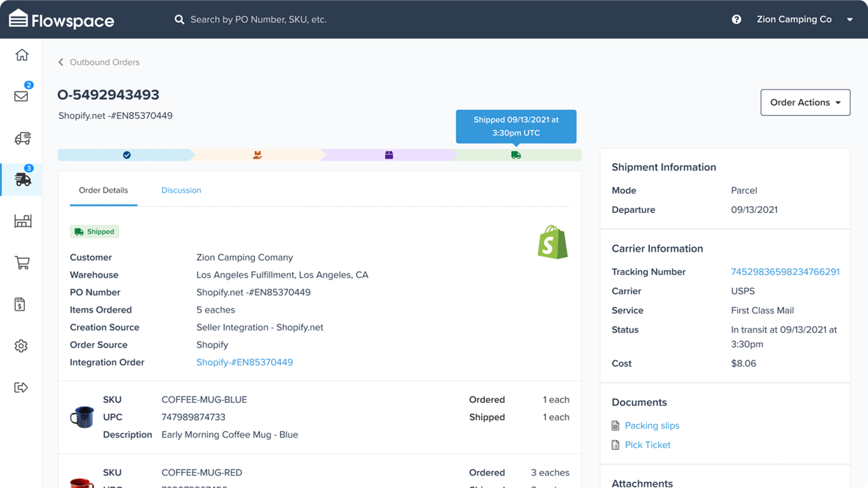
Task: Open the Order Actions dropdown
Action: click(x=805, y=102)
